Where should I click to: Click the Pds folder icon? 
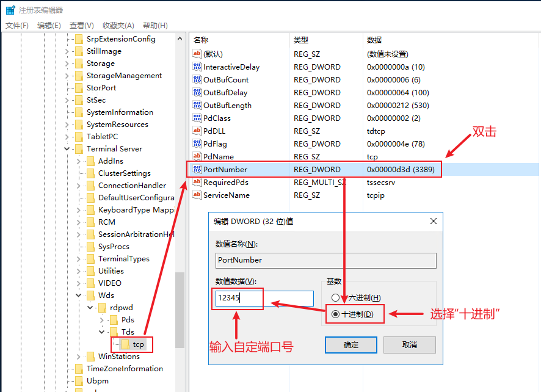coord(114,320)
